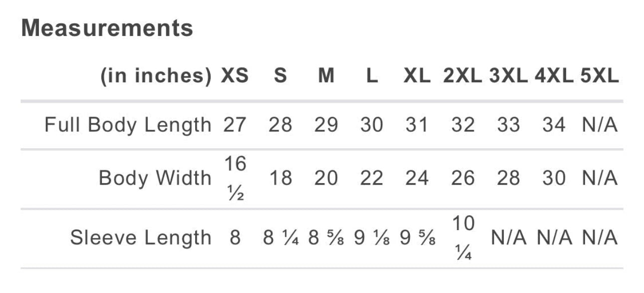
Task: Select the XS column header
Action: pos(235,76)
